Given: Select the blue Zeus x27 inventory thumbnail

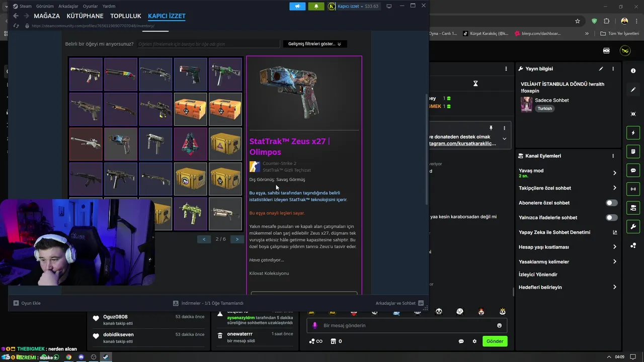Looking at the screenshot, I should [x=121, y=144].
